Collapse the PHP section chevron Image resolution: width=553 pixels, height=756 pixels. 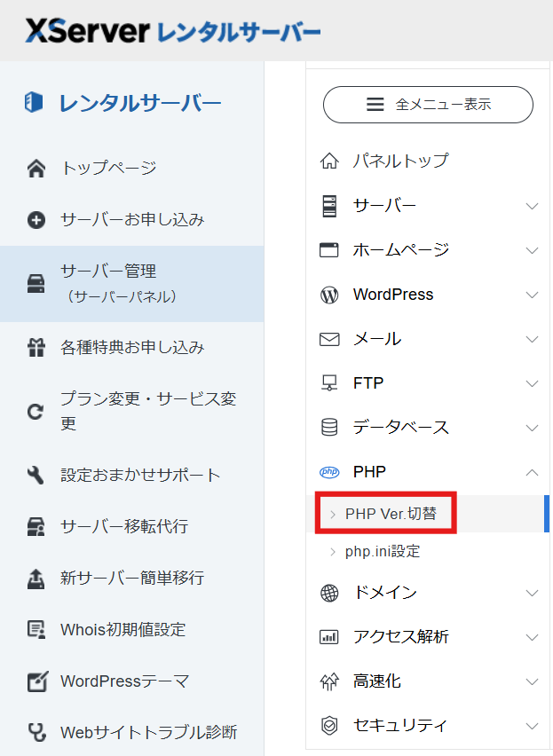click(532, 472)
